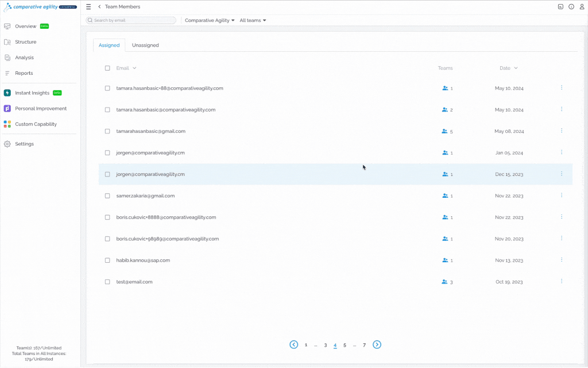Go back using Team Members arrow
The width and height of the screenshot is (588, 368).
pos(99,7)
